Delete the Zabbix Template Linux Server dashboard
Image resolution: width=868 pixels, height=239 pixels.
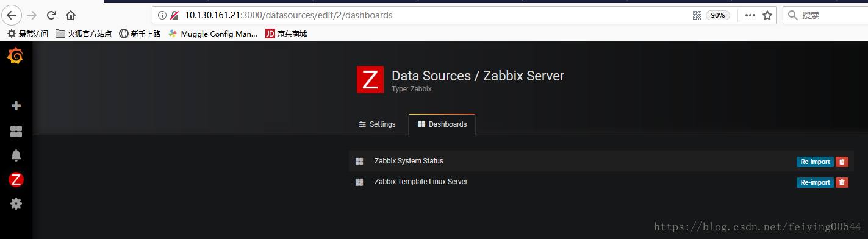click(x=842, y=182)
